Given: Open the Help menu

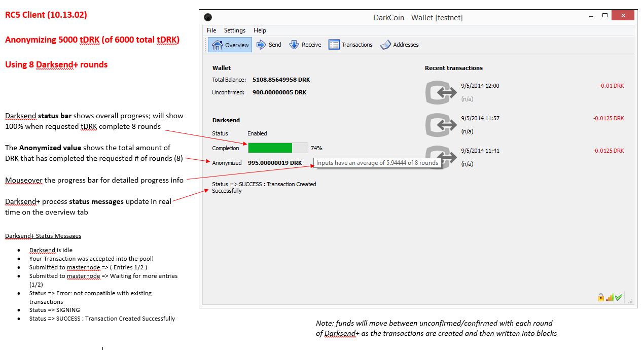Looking at the screenshot, I should pyautogui.click(x=260, y=30).
